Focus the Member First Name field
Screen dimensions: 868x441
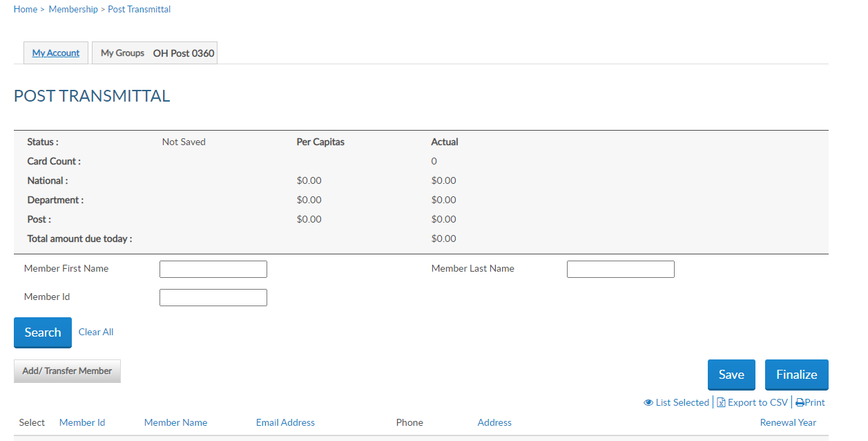(x=213, y=270)
